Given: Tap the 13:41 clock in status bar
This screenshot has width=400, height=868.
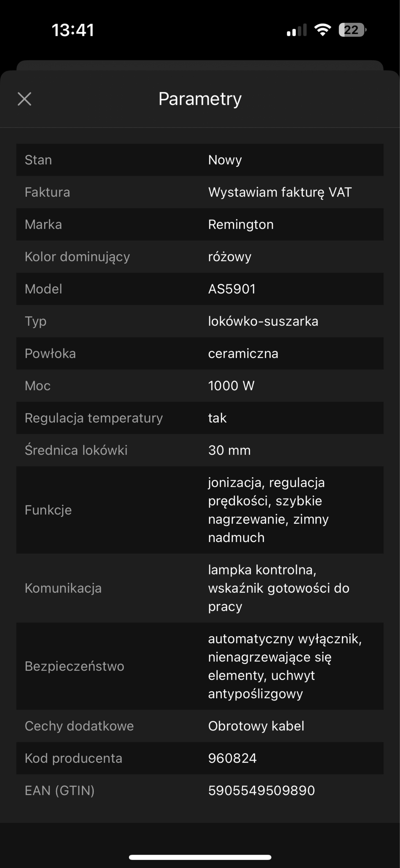Looking at the screenshot, I should [x=73, y=30].
